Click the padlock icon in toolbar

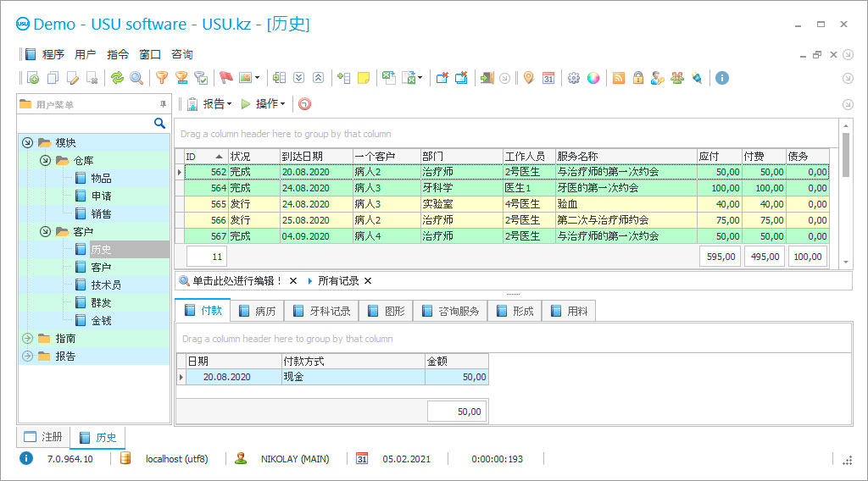[x=638, y=78]
